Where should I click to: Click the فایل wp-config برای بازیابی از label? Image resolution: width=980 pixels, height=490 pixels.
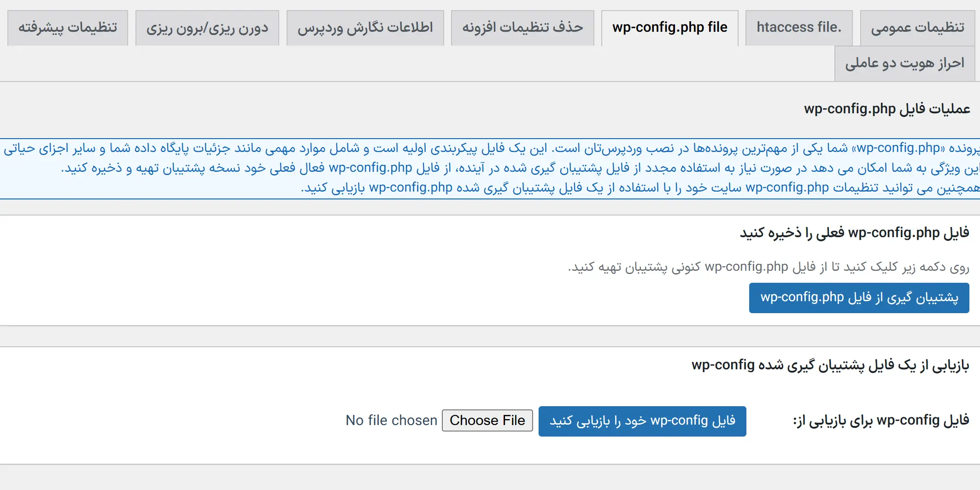click(x=880, y=420)
